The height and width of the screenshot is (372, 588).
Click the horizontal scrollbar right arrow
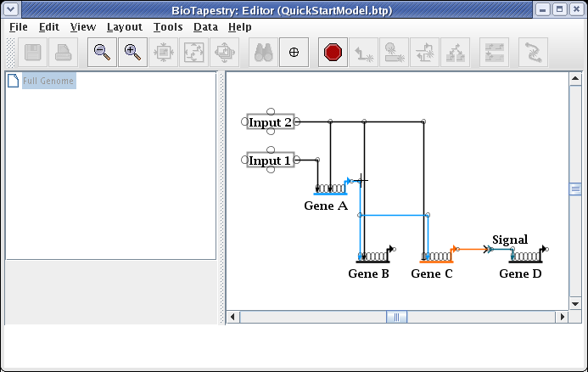(x=561, y=317)
